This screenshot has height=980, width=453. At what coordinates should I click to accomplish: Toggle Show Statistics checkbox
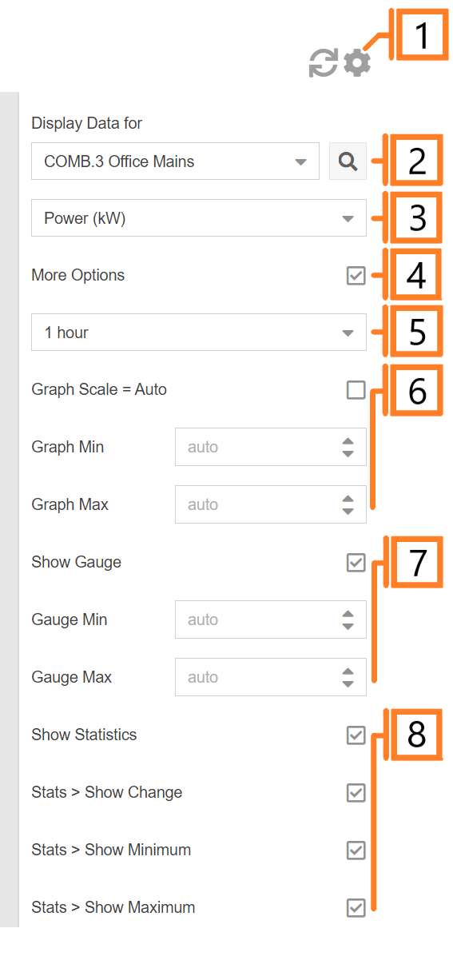coord(356,735)
